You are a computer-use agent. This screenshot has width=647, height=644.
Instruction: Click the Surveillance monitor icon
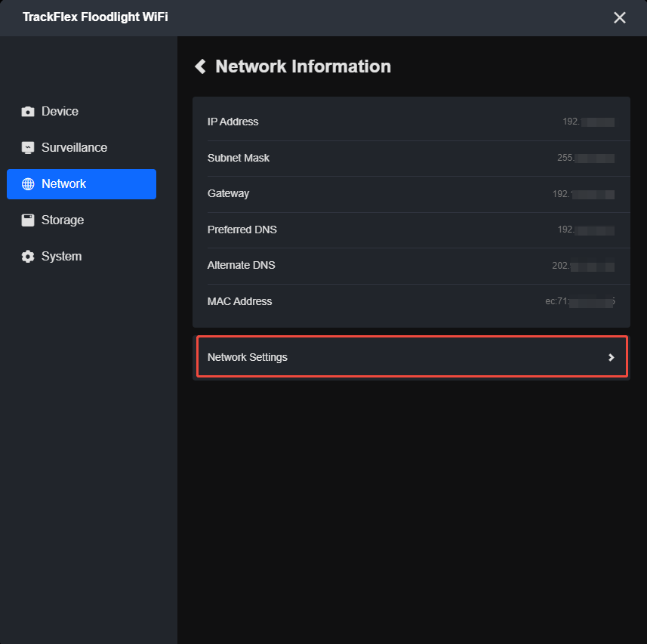coord(28,148)
